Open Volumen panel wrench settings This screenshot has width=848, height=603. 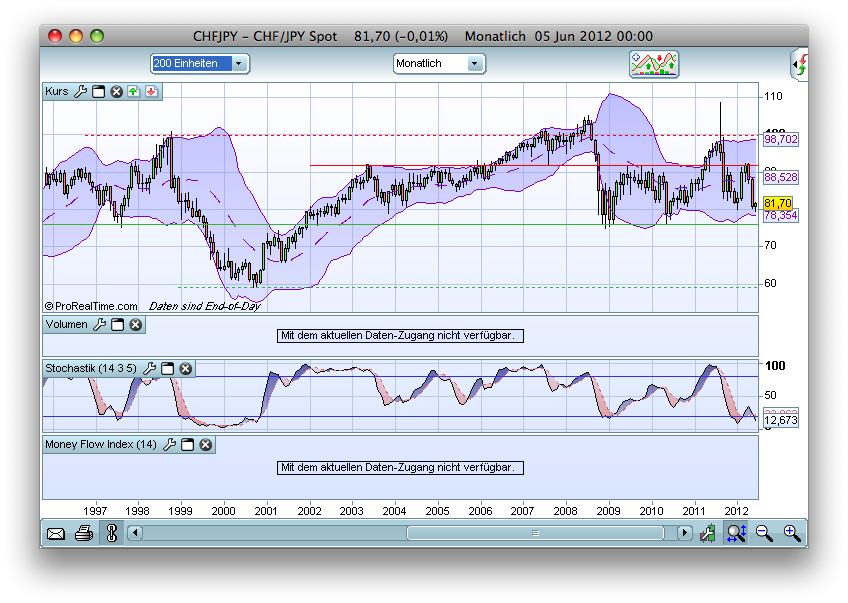(x=100, y=324)
